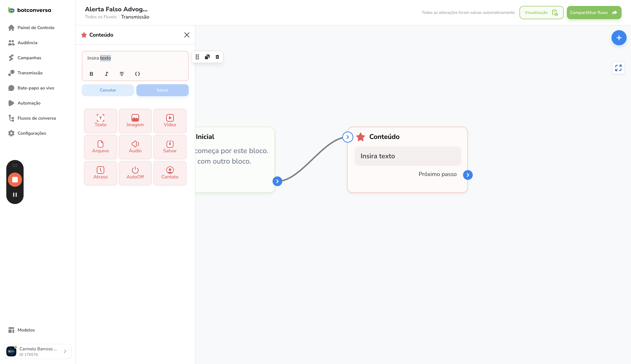Delete the text element with trash icon

217,57
